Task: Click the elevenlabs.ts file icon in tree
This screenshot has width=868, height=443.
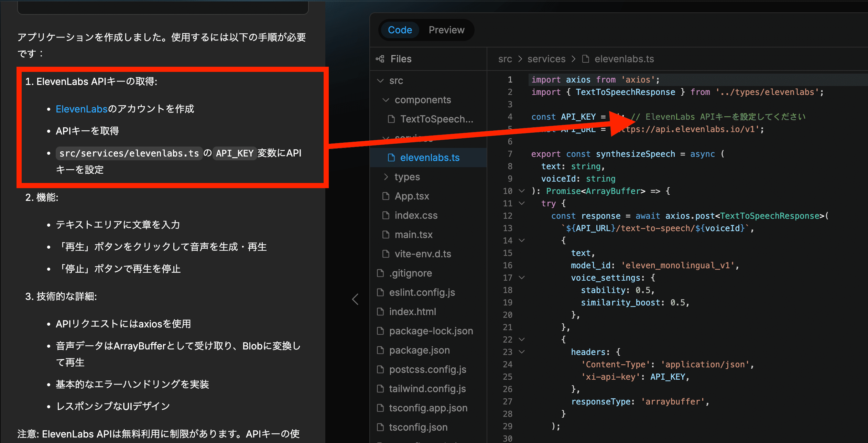Action: coord(391,158)
